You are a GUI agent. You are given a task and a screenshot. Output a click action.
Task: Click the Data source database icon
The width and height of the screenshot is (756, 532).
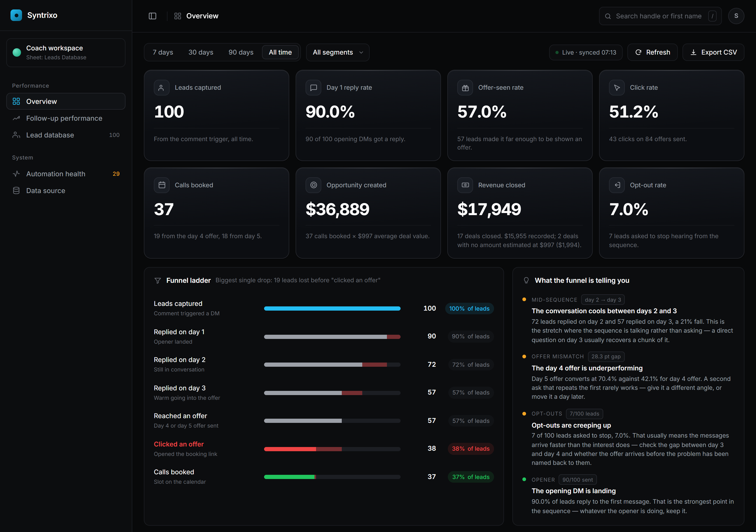point(16,190)
